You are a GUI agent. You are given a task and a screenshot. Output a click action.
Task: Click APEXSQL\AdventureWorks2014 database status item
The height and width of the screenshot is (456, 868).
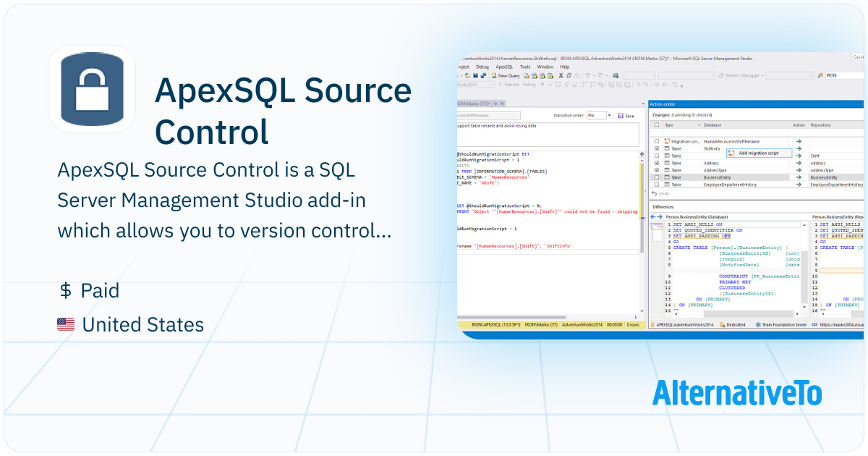(x=681, y=325)
